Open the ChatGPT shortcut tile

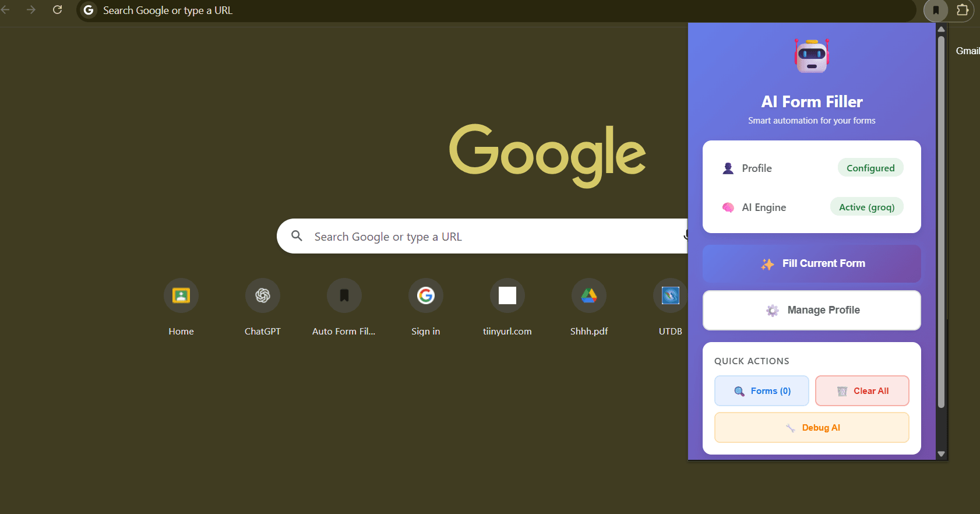(x=263, y=307)
